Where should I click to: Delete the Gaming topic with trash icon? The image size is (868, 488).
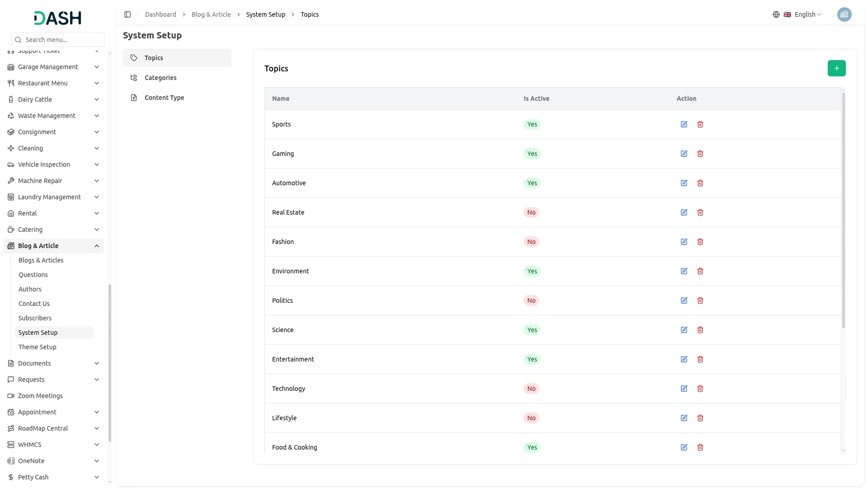tap(700, 154)
